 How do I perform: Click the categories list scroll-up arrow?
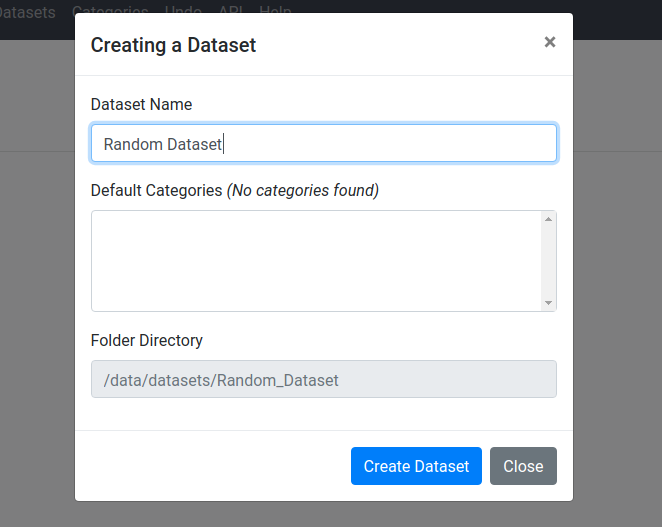click(x=548, y=219)
